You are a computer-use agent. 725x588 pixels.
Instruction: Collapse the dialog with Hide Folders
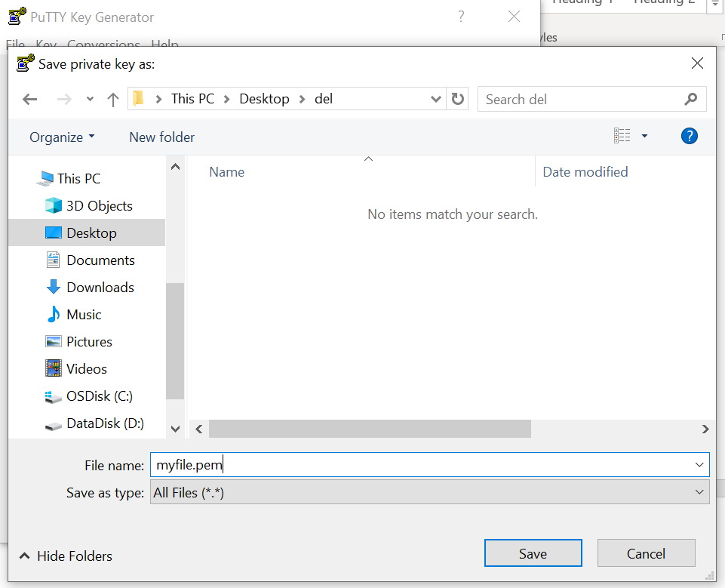pos(66,556)
